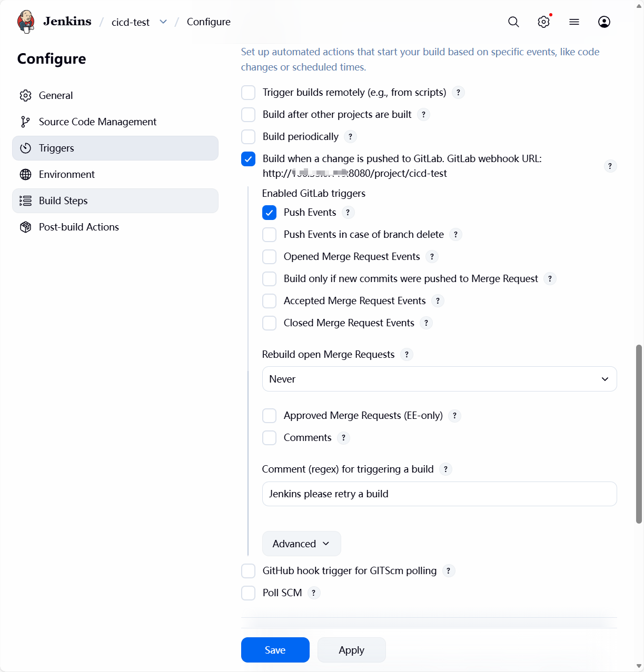
Task: Open help for Rebuild open Merge Requests
Action: coord(407,355)
